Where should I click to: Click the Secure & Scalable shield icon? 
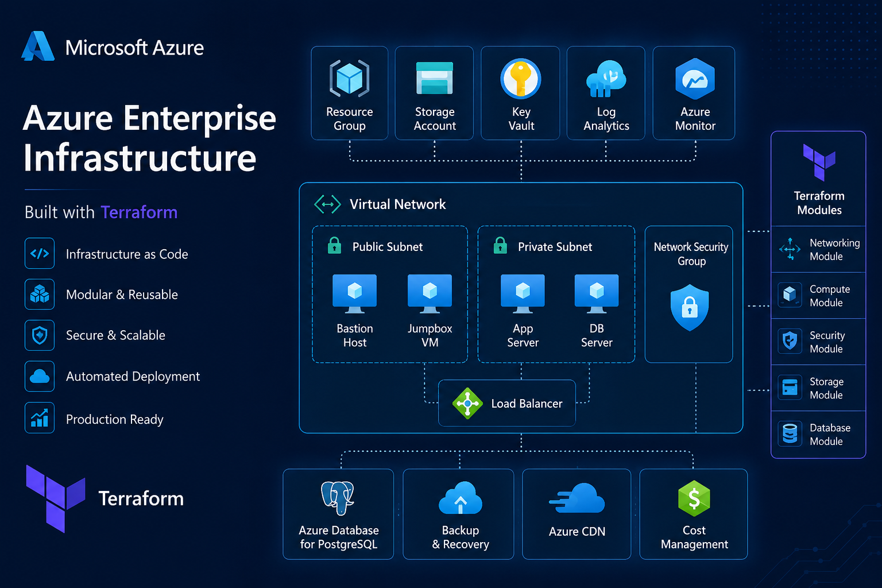pyautogui.click(x=40, y=335)
